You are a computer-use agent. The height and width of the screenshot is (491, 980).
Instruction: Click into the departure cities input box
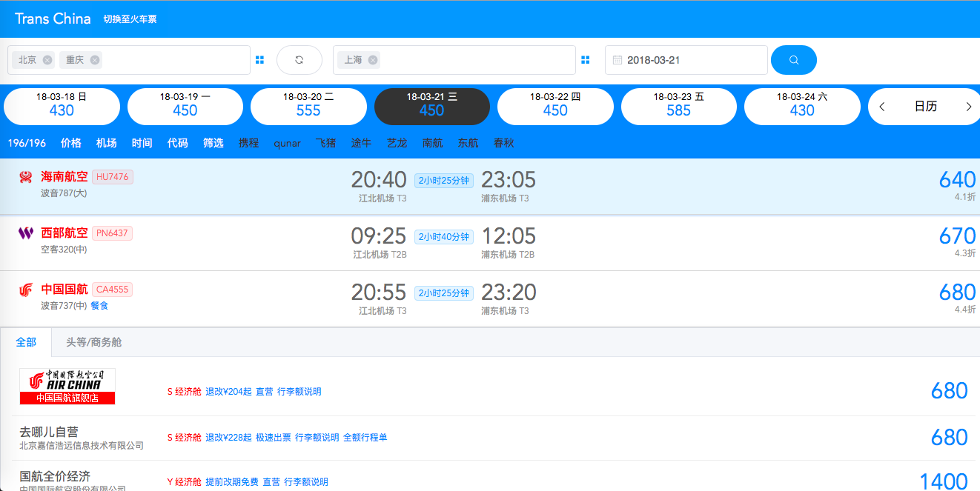tap(129, 60)
